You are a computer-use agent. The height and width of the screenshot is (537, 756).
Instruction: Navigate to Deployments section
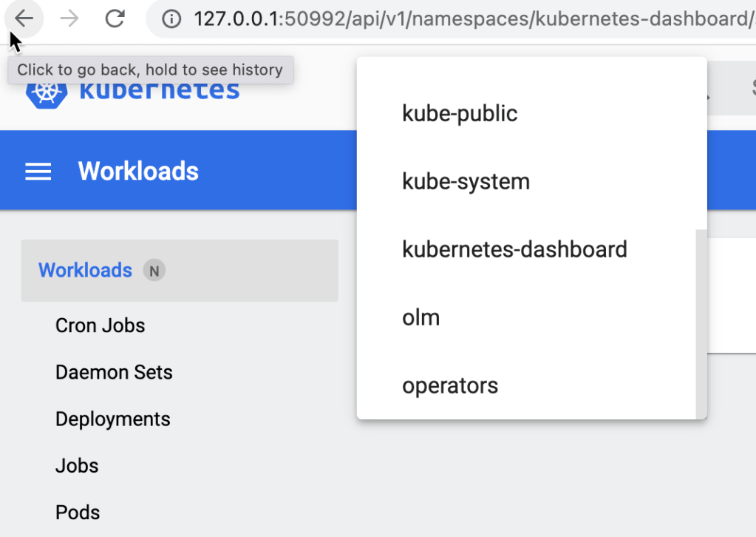pyautogui.click(x=112, y=419)
